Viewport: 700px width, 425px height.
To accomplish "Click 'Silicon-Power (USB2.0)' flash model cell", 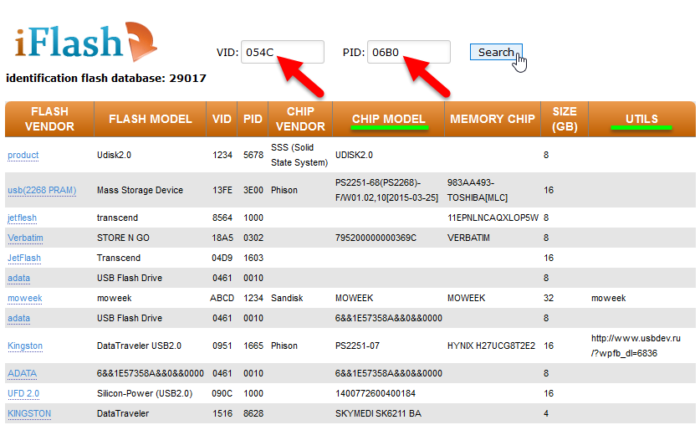I will (x=145, y=394).
